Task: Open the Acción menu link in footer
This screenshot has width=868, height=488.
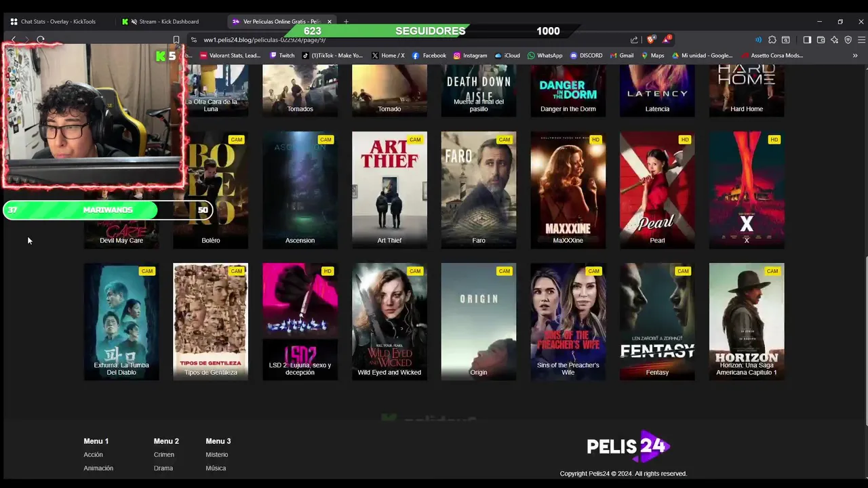Action: coord(94,455)
